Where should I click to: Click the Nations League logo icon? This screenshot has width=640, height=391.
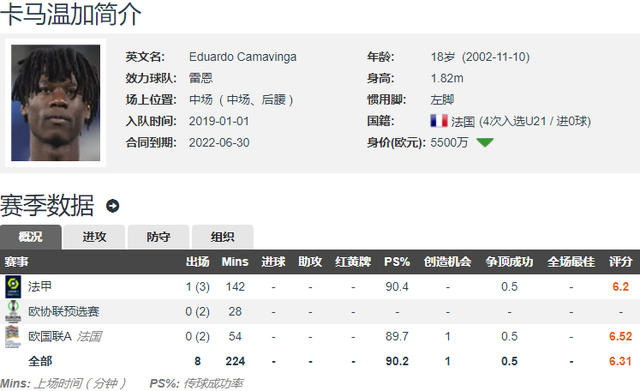click(13, 336)
